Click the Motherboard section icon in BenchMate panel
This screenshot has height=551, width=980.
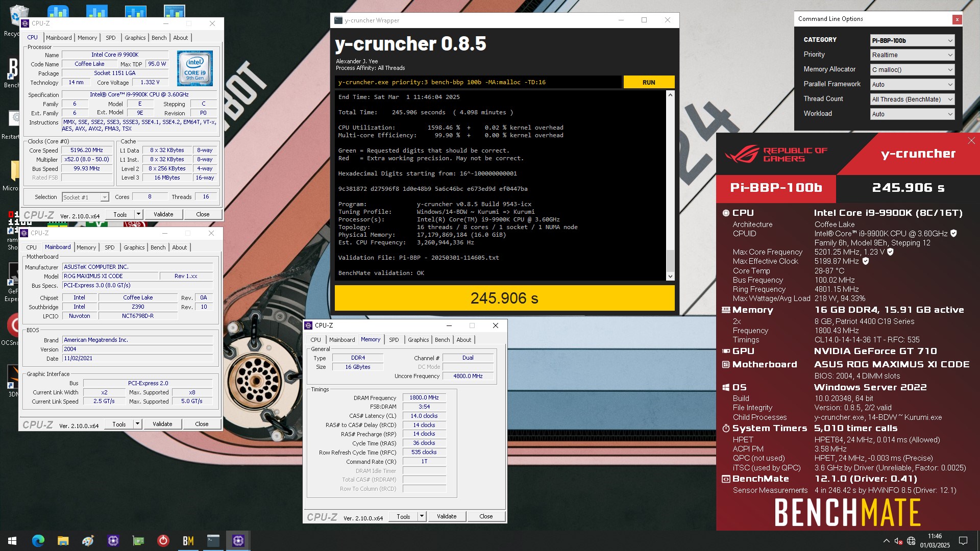pyautogui.click(x=726, y=364)
